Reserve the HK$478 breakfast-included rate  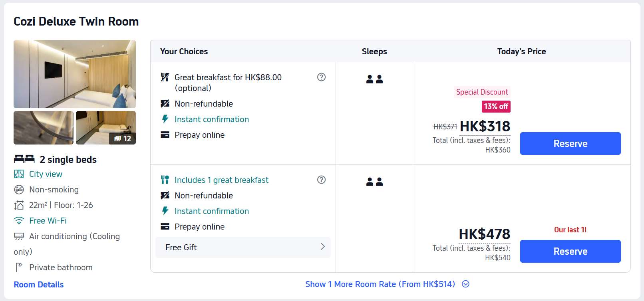click(570, 251)
